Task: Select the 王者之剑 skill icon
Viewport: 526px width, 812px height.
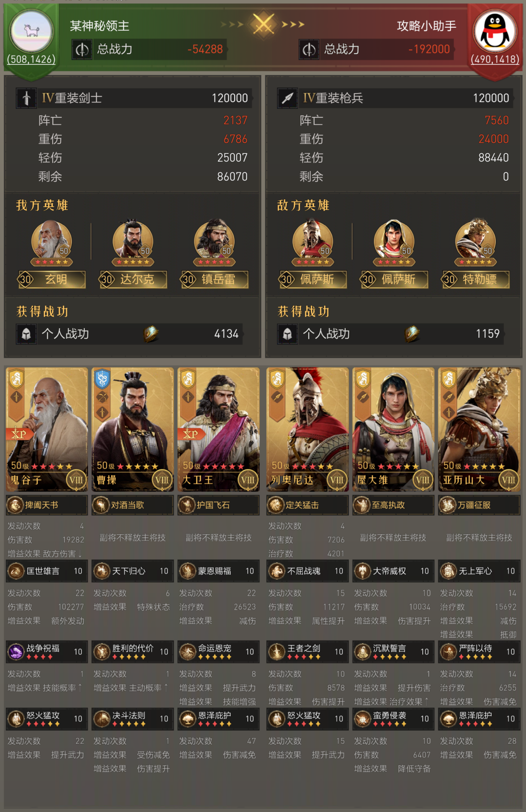Action: (277, 651)
